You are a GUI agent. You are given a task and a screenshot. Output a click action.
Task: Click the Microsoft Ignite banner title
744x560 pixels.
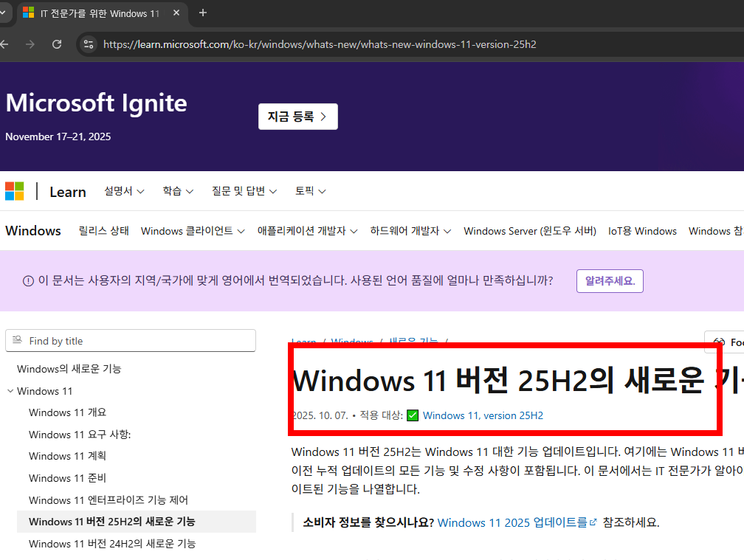click(x=96, y=103)
